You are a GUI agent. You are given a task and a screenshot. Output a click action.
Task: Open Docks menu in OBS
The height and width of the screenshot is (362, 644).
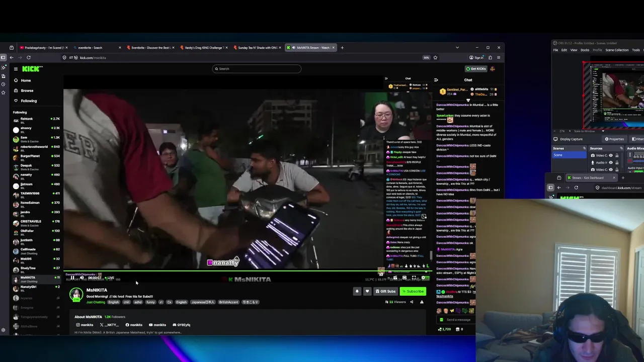pos(585,50)
